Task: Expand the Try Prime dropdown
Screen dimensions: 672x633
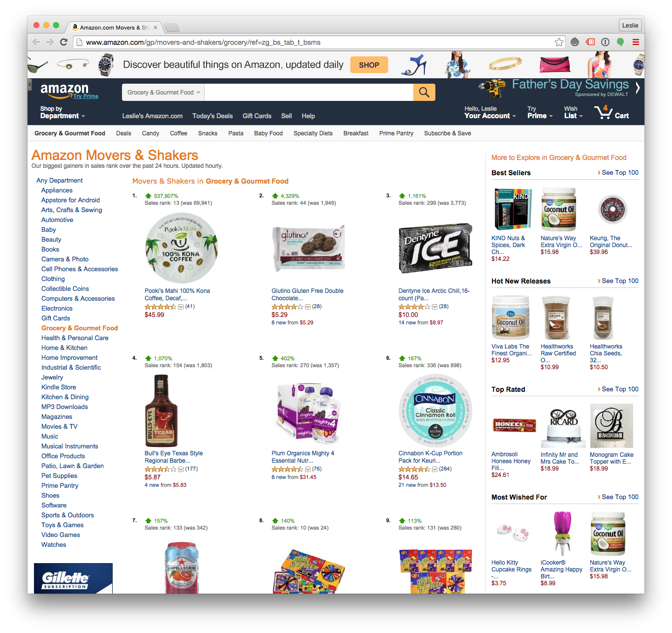Action: (540, 112)
